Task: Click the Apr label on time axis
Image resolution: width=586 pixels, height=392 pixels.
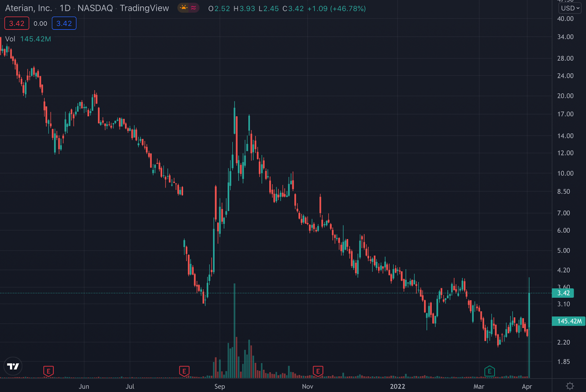Action: [x=527, y=387]
